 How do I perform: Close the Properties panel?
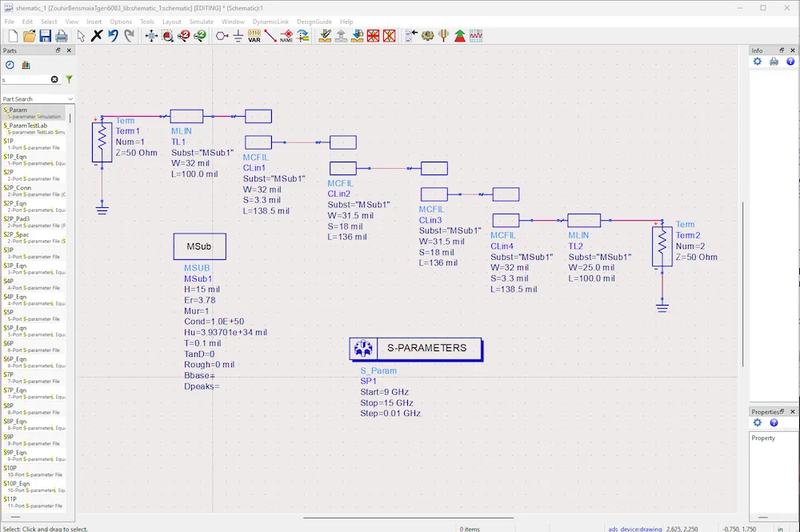point(792,412)
